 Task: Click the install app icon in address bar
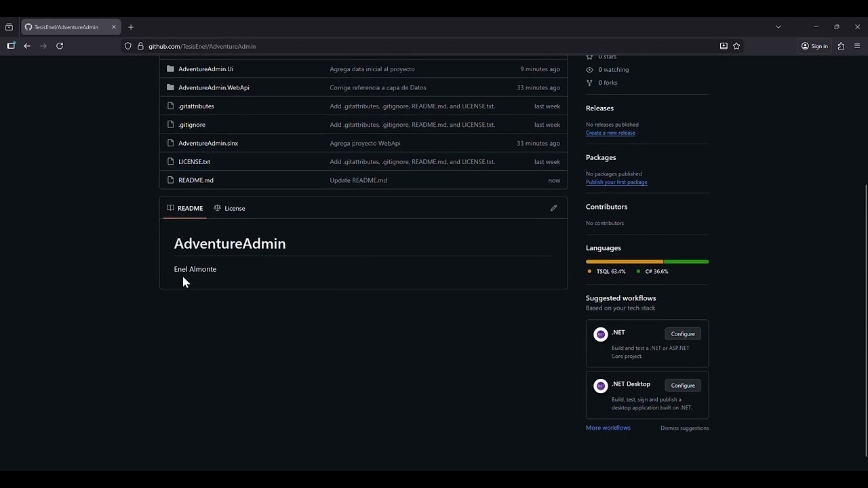point(724,46)
